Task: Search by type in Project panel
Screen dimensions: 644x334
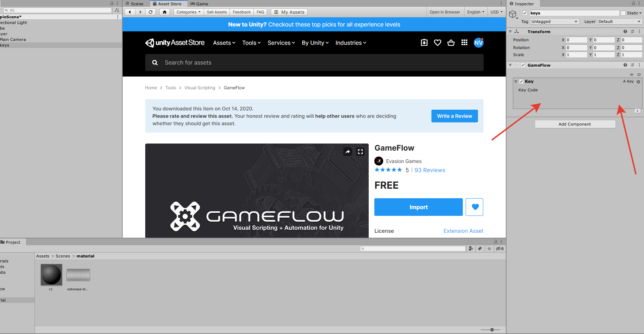Action: pyautogui.click(x=471, y=249)
